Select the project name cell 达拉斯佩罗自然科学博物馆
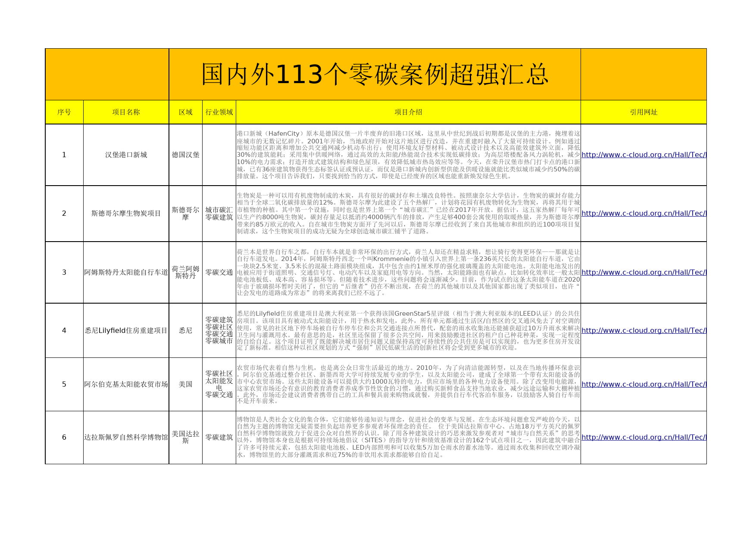The height and width of the screenshot is (534, 756). (x=126, y=438)
